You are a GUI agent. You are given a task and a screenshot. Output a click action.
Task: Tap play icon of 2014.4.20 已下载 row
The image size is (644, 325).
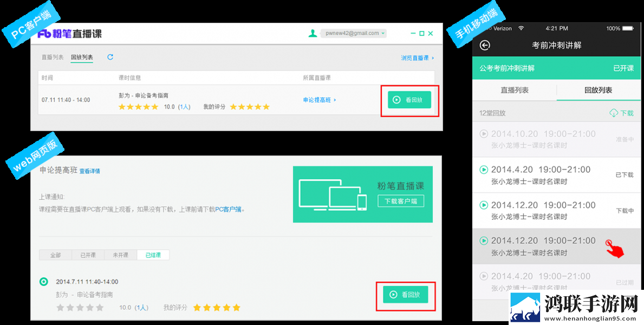484,170
